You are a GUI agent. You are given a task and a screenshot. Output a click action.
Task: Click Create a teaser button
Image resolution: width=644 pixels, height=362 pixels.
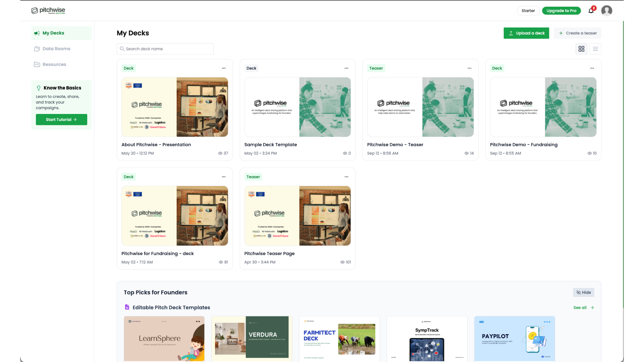(x=578, y=33)
